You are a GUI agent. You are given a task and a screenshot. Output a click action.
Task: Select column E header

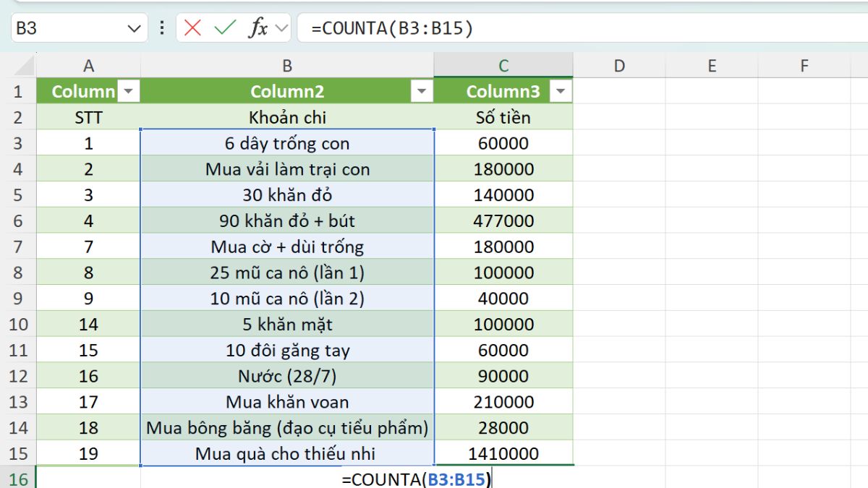[712, 66]
